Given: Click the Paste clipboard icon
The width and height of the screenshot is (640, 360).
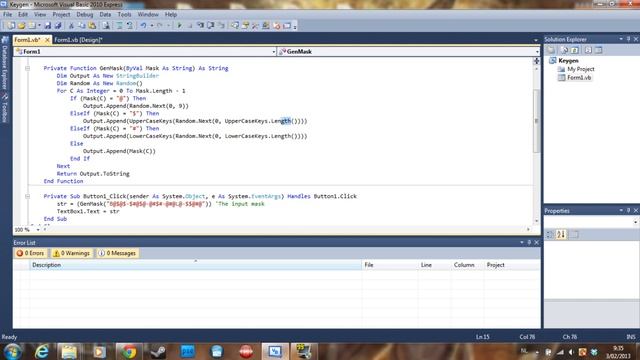Looking at the screenshot, I should point(92,26).
